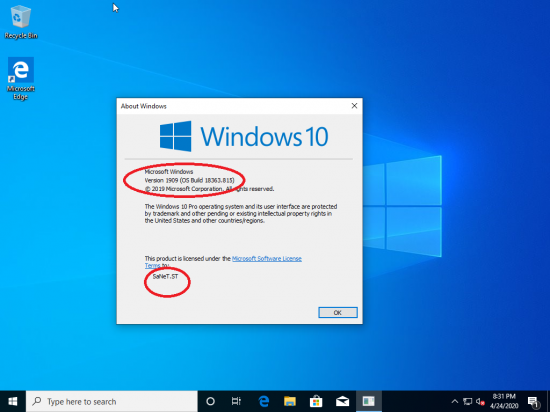Click the muted volume tray icon
The image size is (550, 412).
480,401
